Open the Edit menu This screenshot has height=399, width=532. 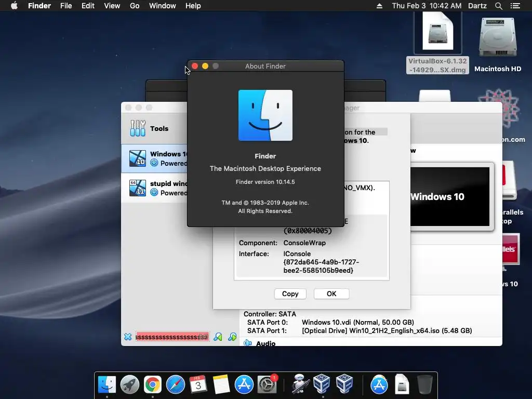(88, 6)
